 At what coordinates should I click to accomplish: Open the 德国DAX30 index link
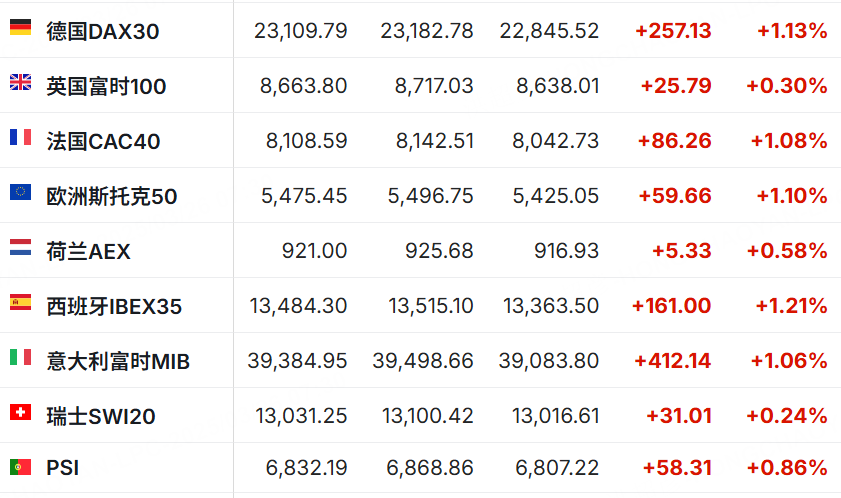(x=102, y=32)
